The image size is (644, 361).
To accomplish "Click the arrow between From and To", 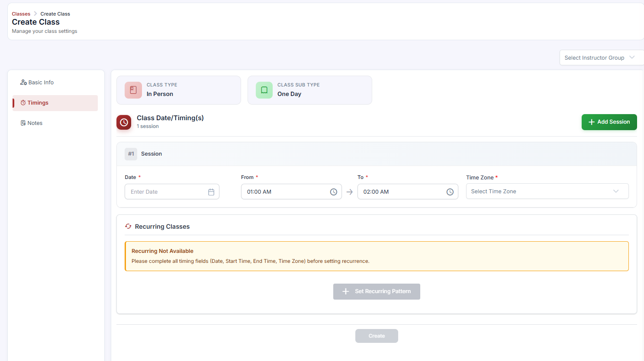I will point(350,192).
